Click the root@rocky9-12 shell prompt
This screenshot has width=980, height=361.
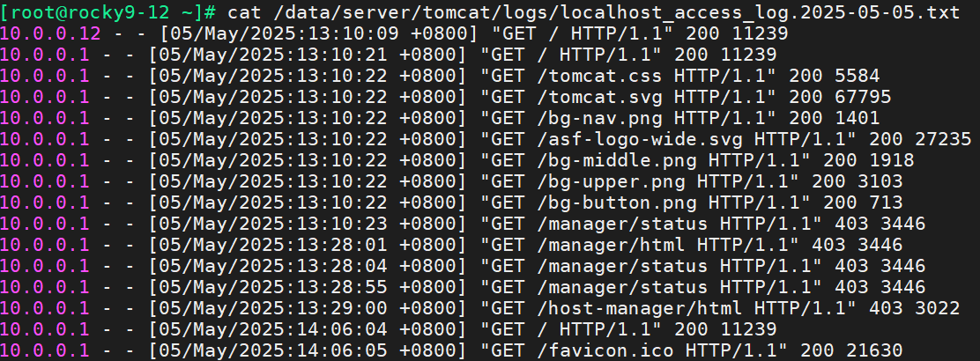click(x=108, y=11)
